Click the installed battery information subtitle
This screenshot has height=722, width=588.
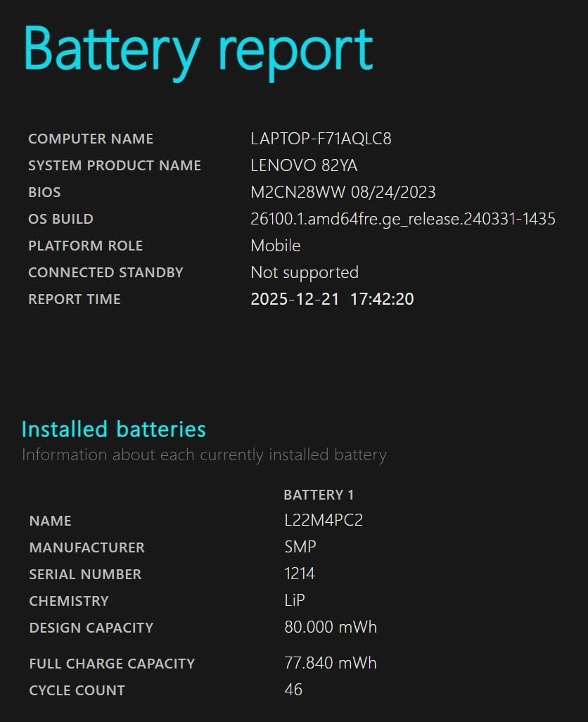pyautogui.click(x=204, y=455)
